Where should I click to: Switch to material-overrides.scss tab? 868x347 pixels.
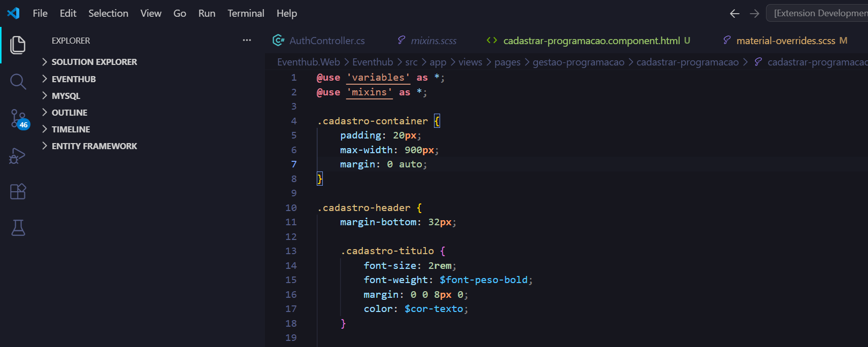click(786, 41)
